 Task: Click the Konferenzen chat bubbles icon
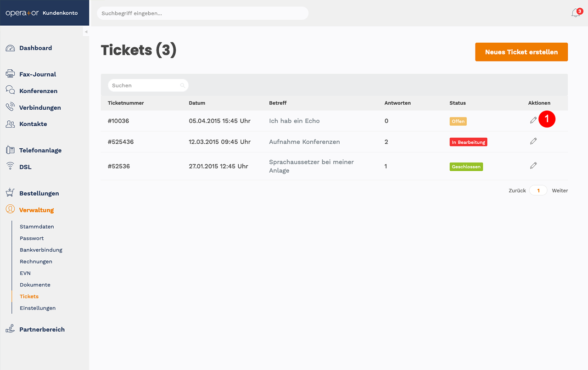point(10,90)
